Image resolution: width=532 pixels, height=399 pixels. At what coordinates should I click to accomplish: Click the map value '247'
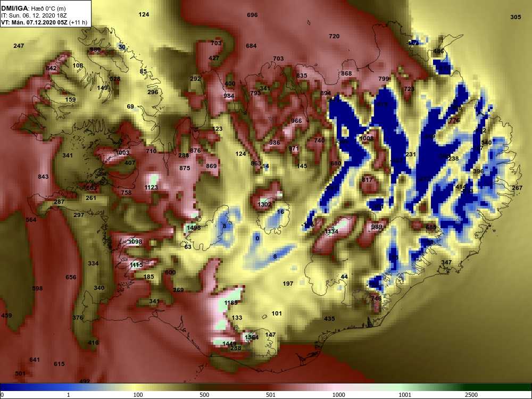click(x=19, y=46)
